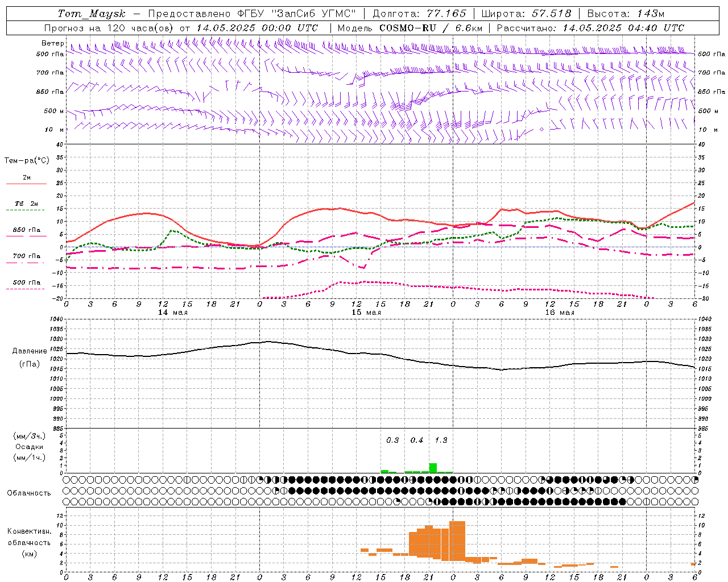Image resolution: width=728 pixels, height=582 pixels.
Task: Select the 2м temperature legend entry
Action: tap(27, 177)
